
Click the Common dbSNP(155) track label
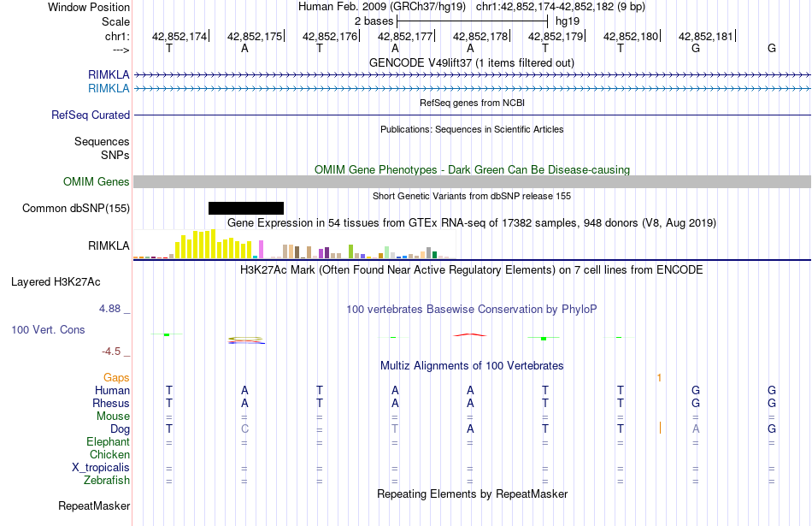tap(76, 209)
